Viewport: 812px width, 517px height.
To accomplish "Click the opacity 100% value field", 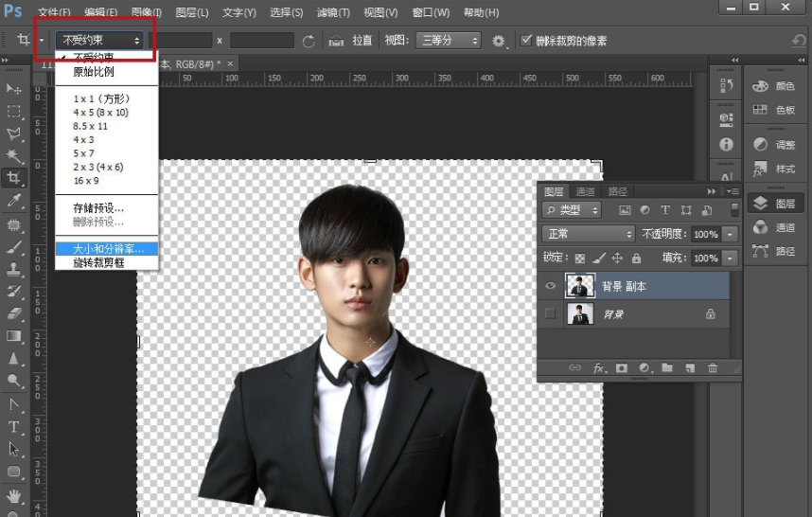I will click(706, 234).
